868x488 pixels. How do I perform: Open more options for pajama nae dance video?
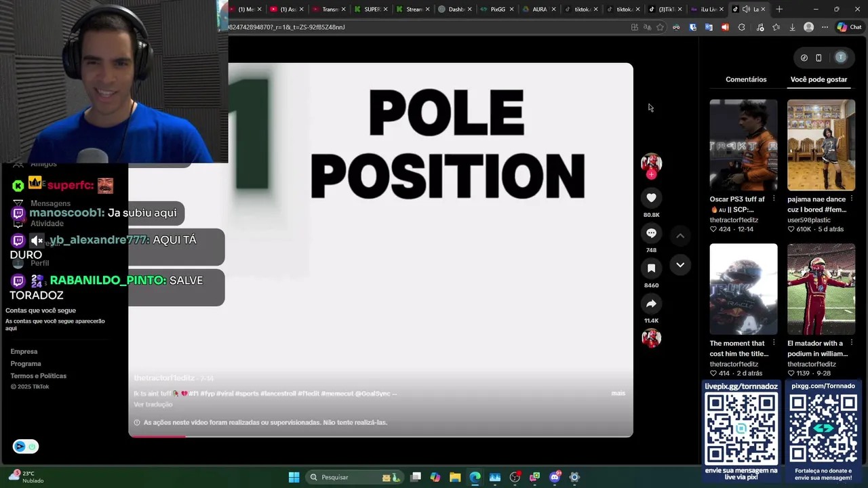(x=852, y=199)
